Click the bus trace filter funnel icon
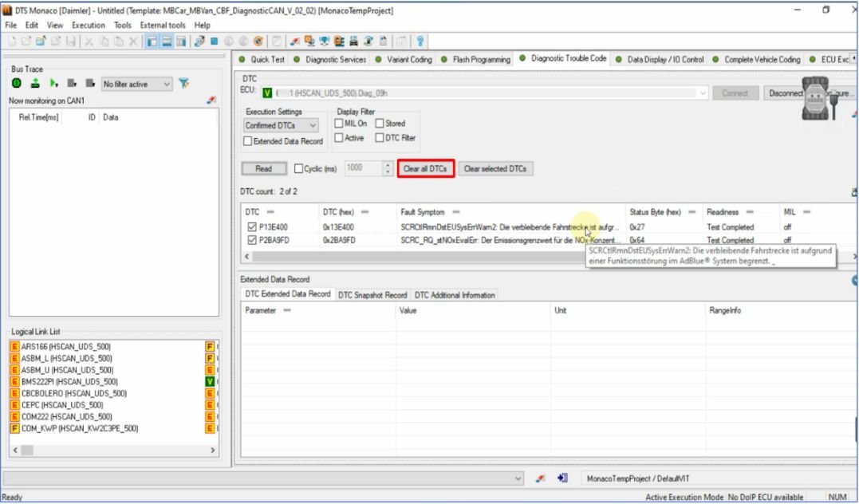The width and height of the screenshot is (859, 504). coord(184,84)
